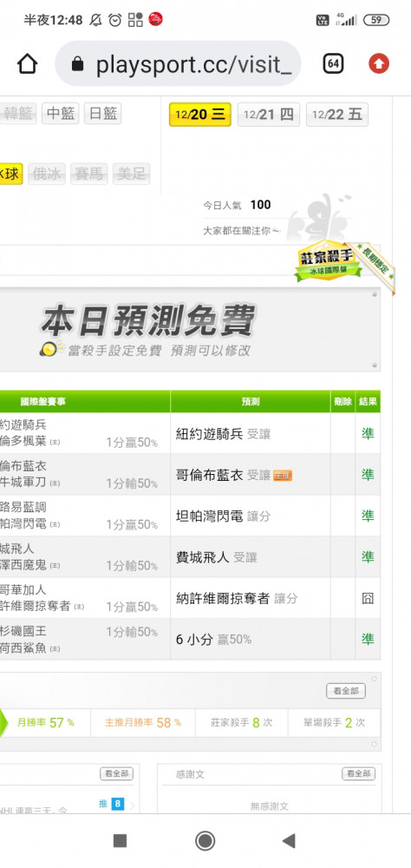Click the 莊家殺手 badge icon
The height and width of the screenshot is (868, 411).
329,262
